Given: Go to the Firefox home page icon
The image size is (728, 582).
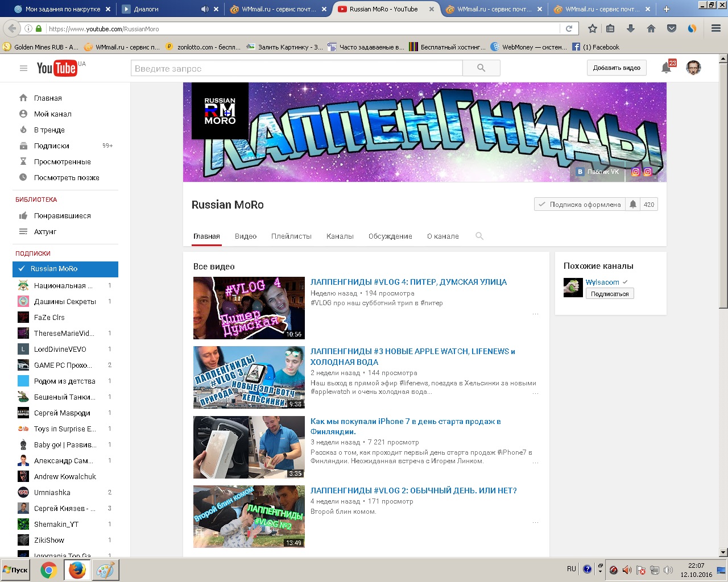Looking at the screenshot, I should 651,28.
